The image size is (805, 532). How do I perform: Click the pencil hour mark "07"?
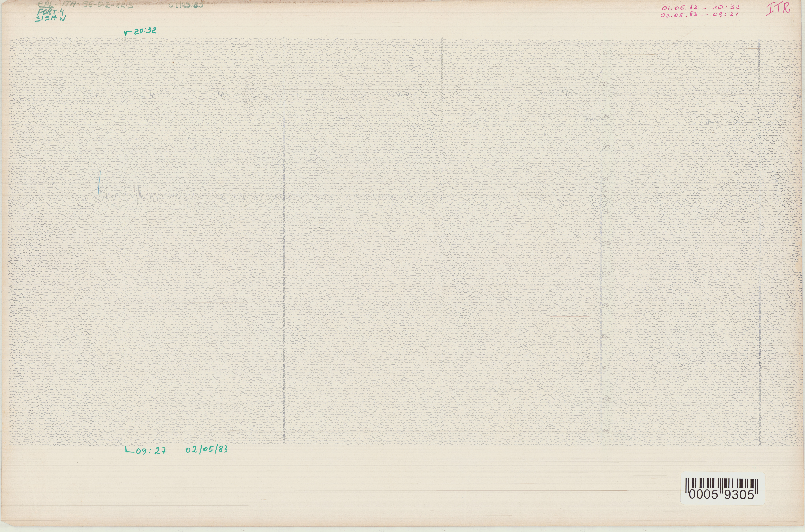coord(607,367)
